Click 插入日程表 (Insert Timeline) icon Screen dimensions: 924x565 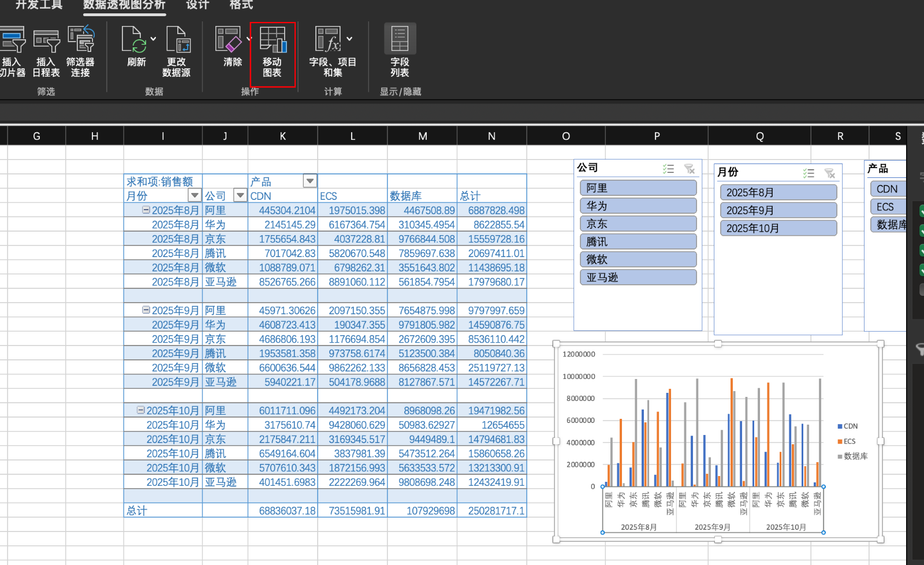point(46,42)
